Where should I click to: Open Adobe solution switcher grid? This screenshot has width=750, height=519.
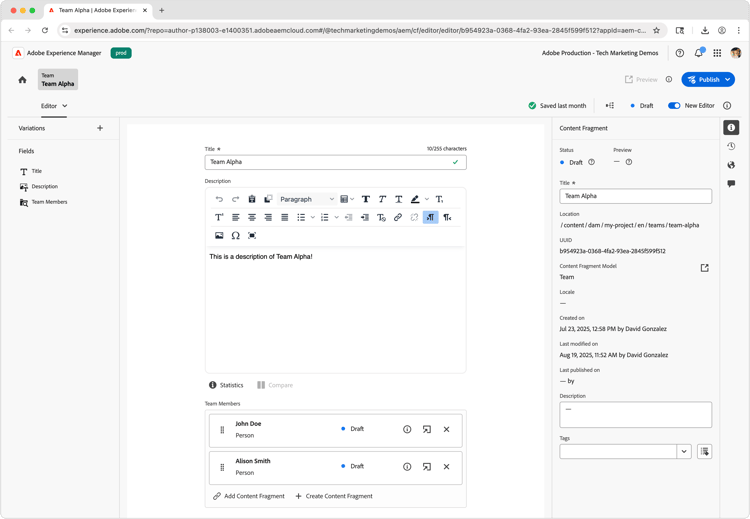tap(717, 53)
